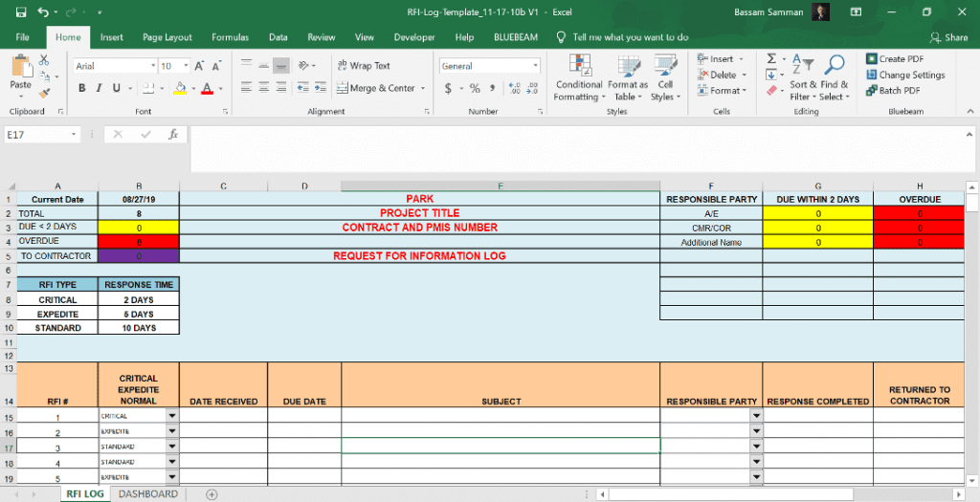Save the workbook with the floppy icon

click(x=21, y=11)
